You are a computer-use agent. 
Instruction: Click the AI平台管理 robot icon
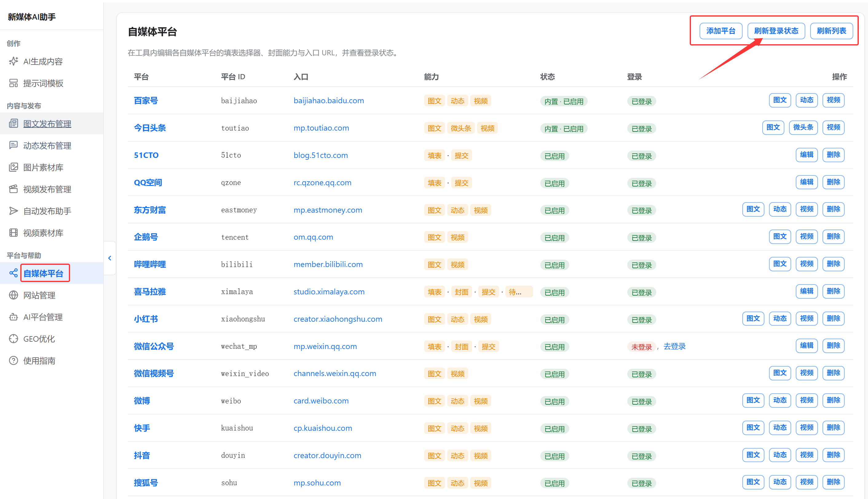point(13,317)
